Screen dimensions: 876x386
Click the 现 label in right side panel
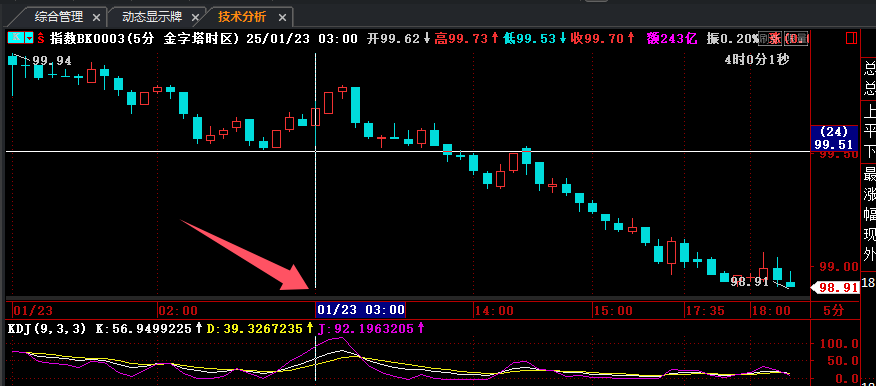click(869, 234)
